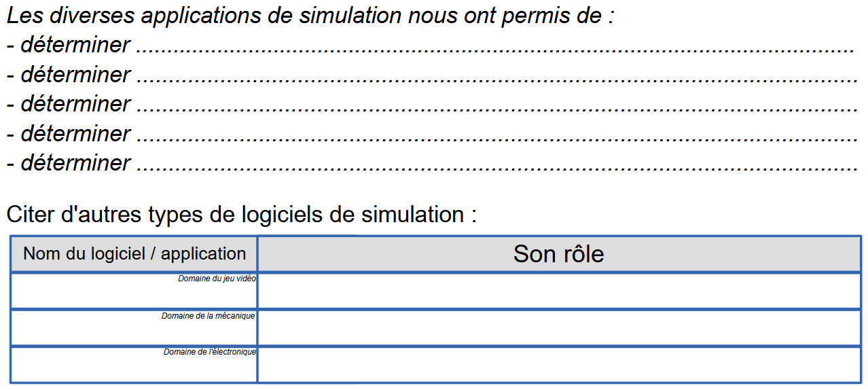Click the small 'Domaine de la mécanique' label

tap(209, 316)
